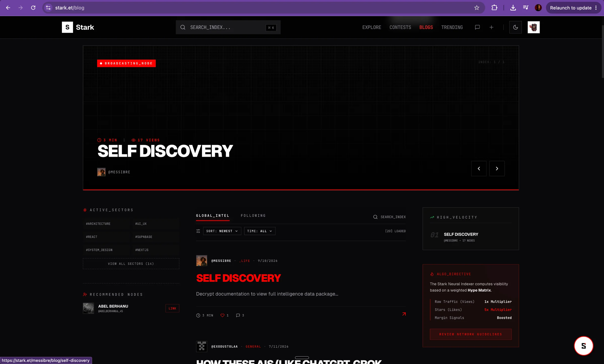
Task: Open the EXPLORE nav item
Action: (x=371, y=27)
